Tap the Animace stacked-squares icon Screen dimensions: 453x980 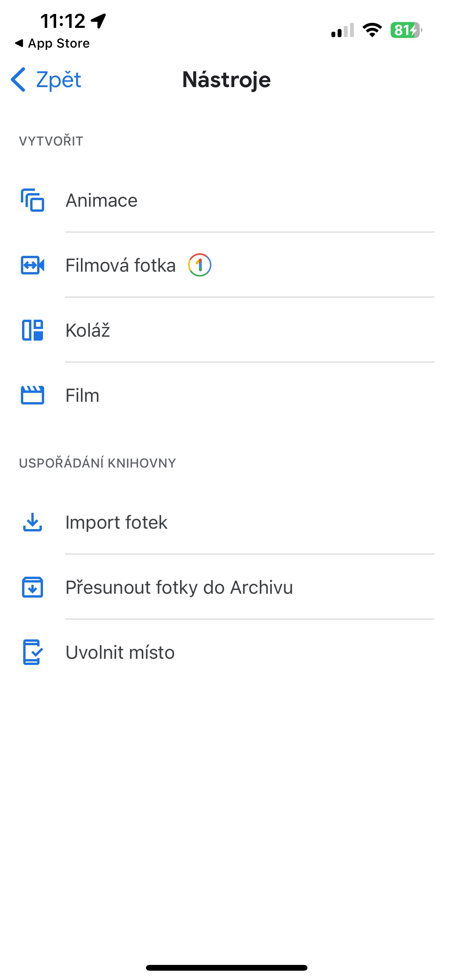click(33, 200)
